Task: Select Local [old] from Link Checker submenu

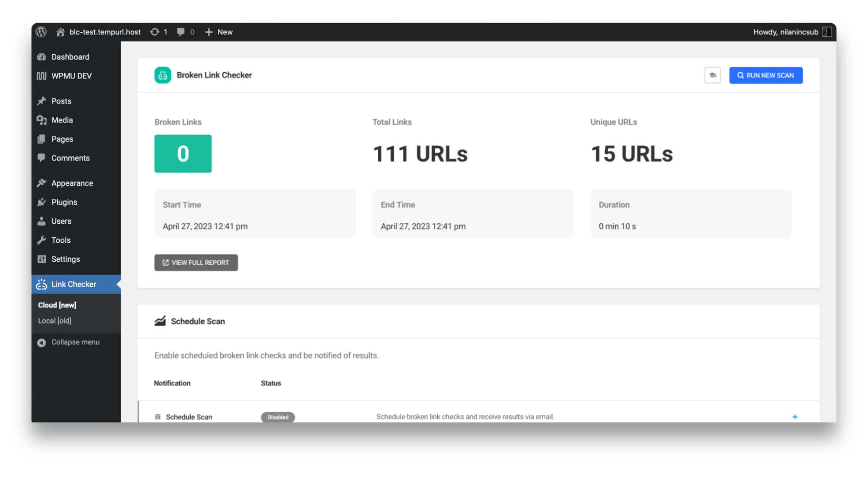Action: (55, 321)
